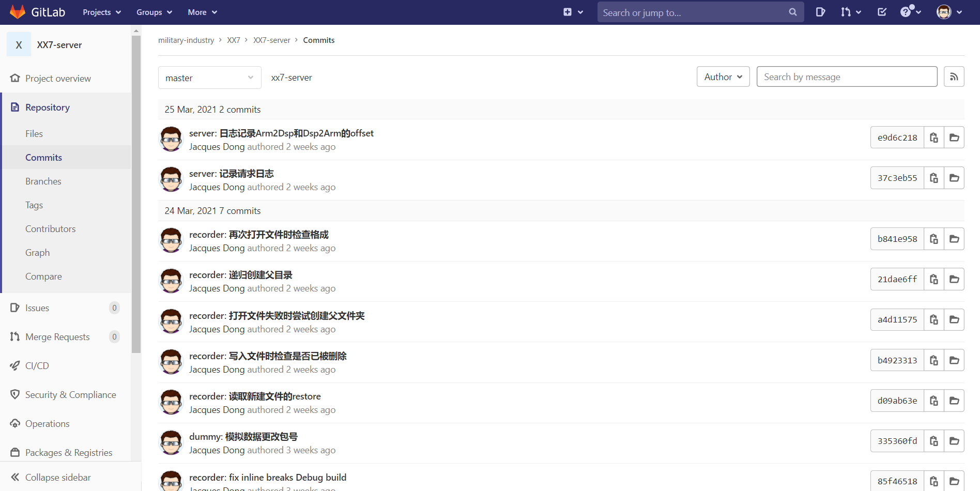Open the To-Do list icon in navbar

click(x=882, y=12)
